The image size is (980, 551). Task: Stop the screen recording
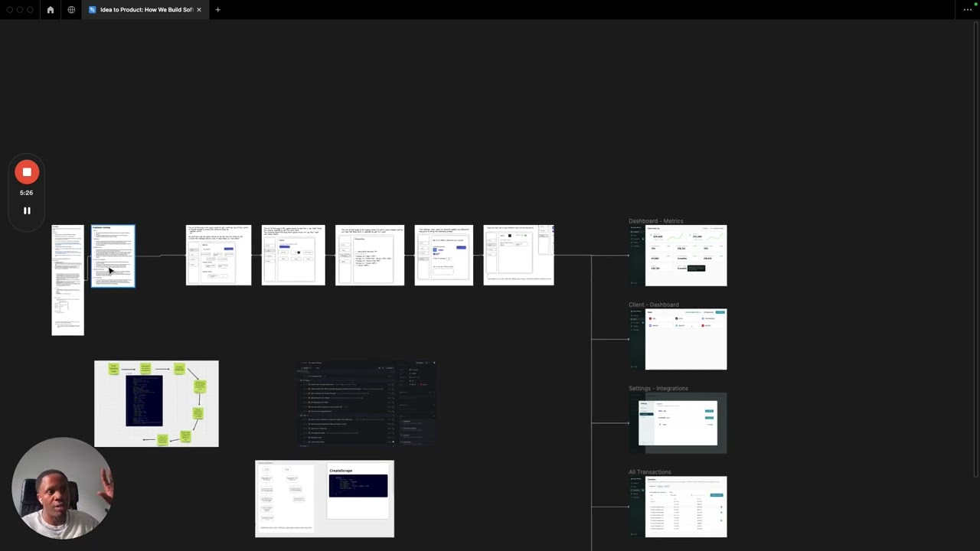coord(27,172)
